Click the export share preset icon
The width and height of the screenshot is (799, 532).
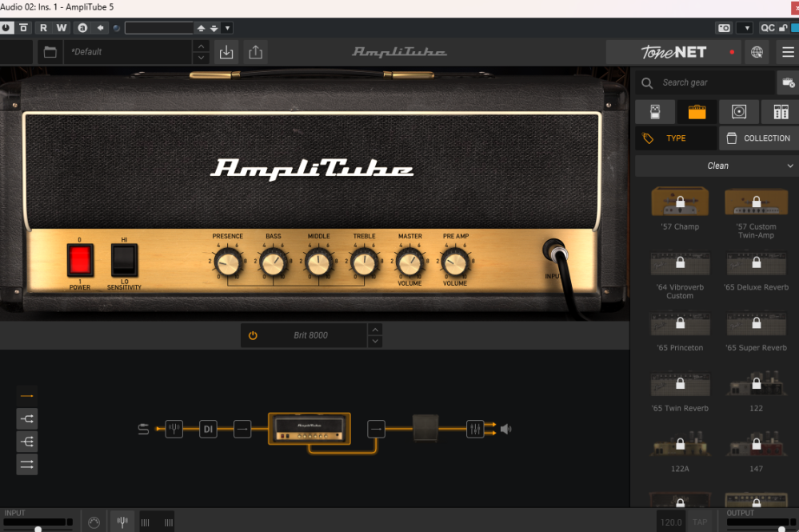(256, 52)
